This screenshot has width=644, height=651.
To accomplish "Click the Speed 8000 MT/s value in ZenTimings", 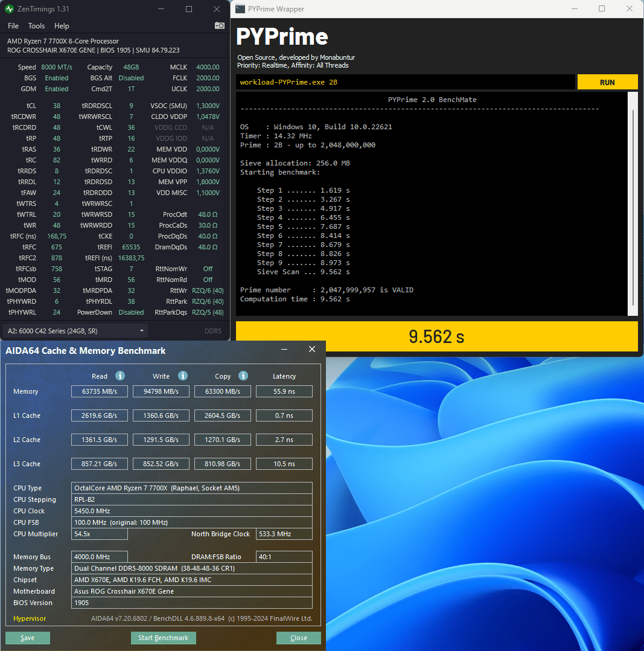I will pyautogui.click(x=57, y=67).
